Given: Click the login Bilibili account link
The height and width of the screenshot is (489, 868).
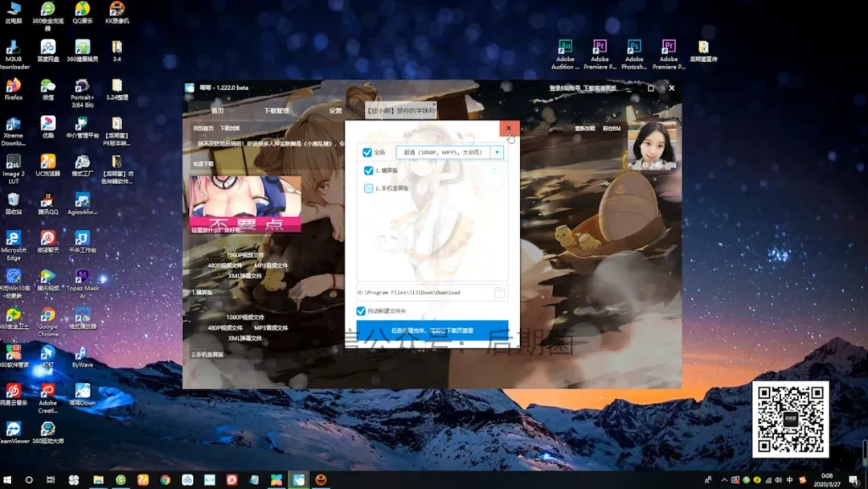Looking at the screenshot, I should coord(583,88).
